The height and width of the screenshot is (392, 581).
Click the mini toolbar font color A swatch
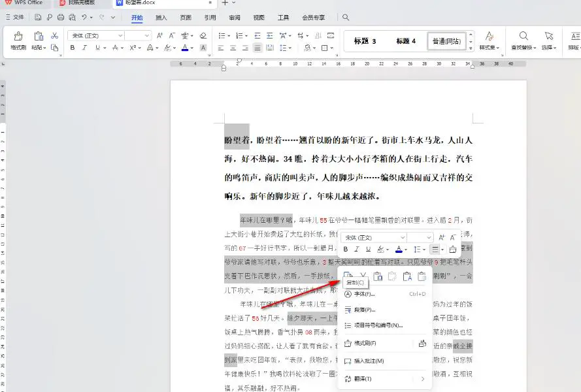pos(399,250)
